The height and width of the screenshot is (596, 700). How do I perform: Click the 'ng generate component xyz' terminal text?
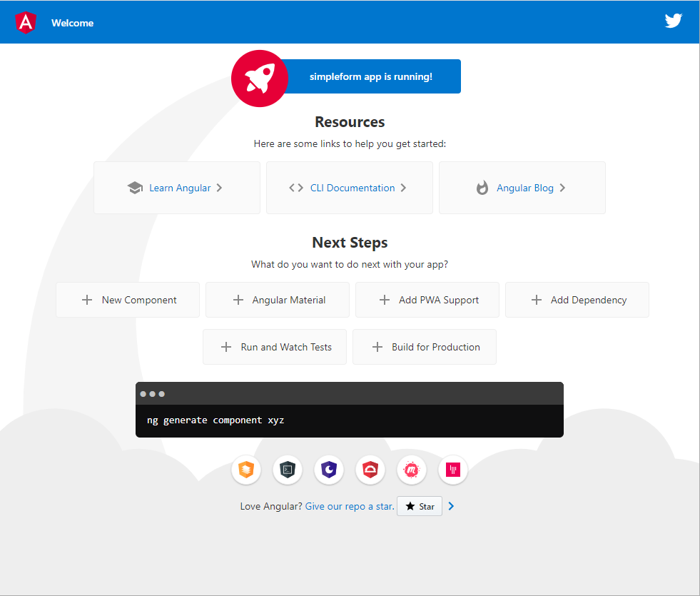[x=215, y=420]
